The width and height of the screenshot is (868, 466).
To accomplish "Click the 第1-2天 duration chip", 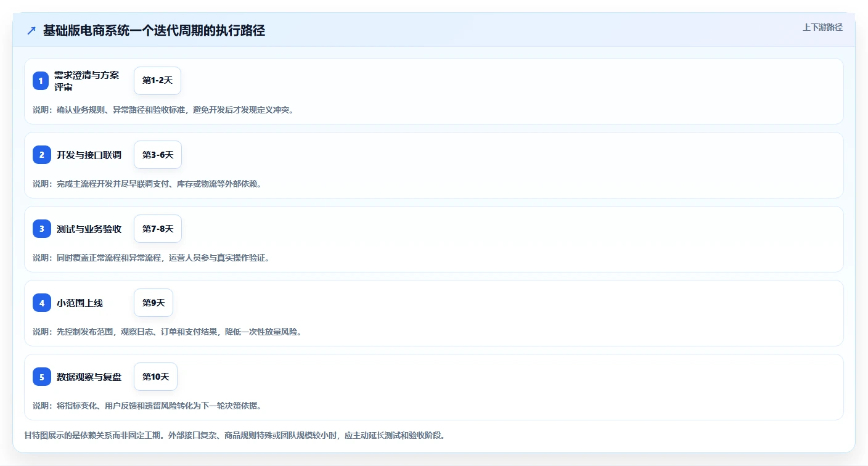I will (x=157, y=81).
